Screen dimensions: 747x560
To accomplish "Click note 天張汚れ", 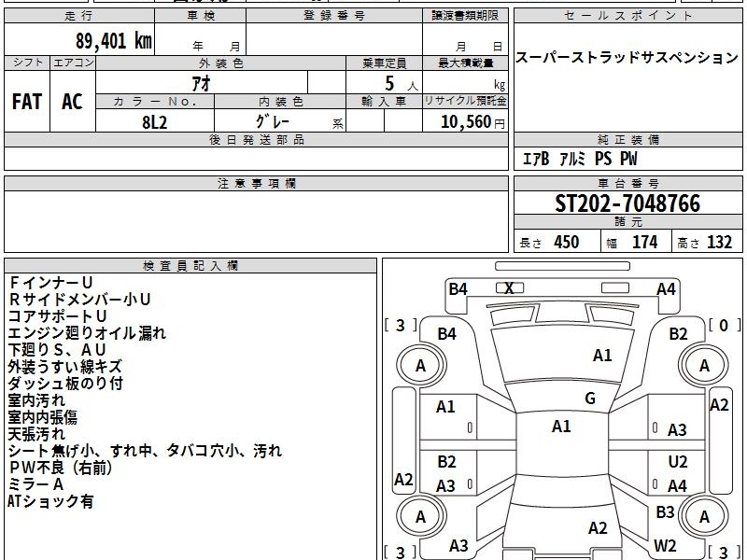I will (36, 434).
